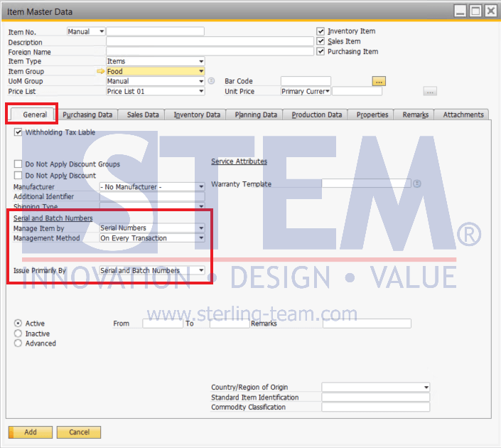Expand Country/Region of Origin dropdown

click(x=426, y=388)
